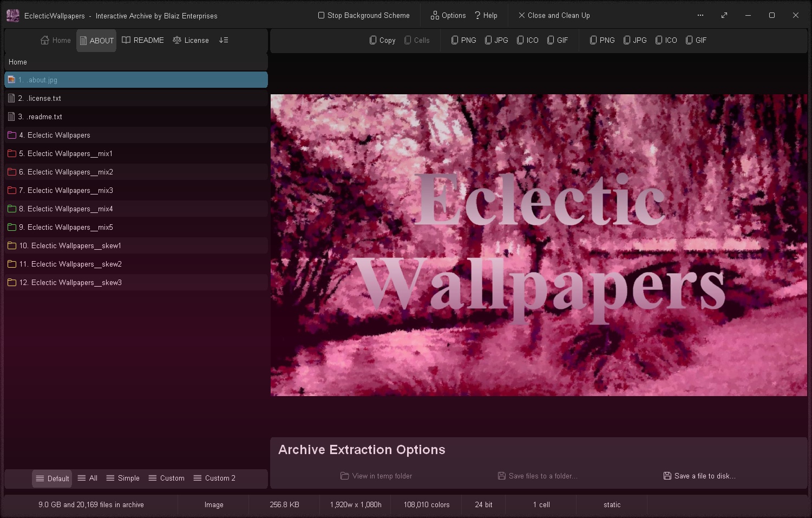Image resolution: width=812 pixels, height=518 pixels.
Task: Open the Help menu
Action: (x=486, y=15)
